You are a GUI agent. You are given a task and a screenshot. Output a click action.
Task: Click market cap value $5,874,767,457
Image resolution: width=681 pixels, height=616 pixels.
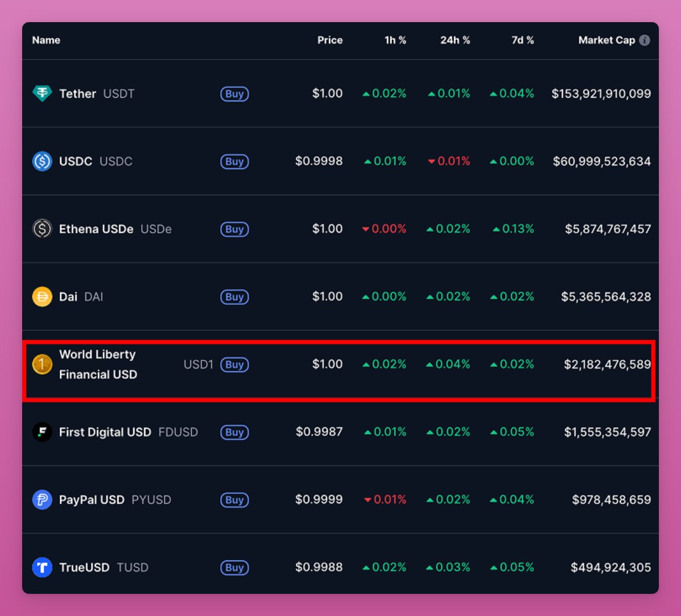[608, 229]
